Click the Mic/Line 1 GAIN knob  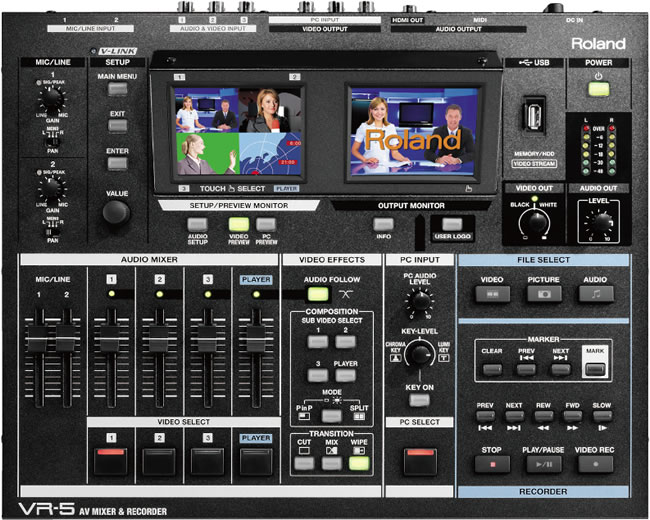coord(52,100)
